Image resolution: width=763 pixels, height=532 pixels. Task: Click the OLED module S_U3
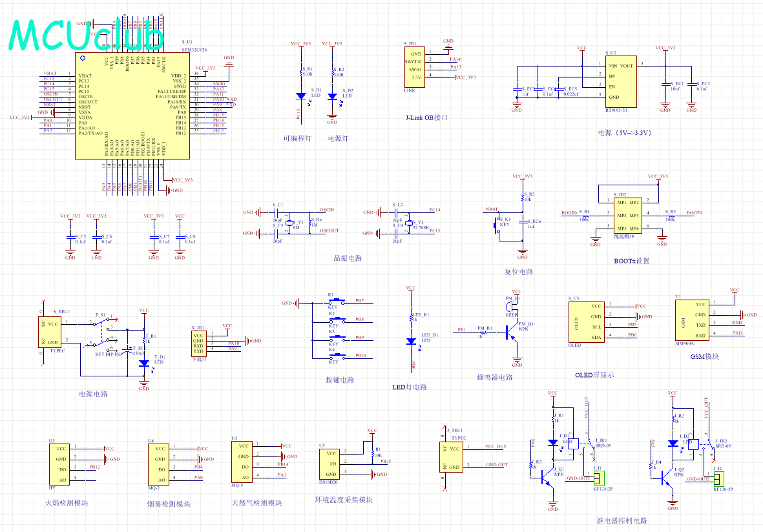[x=587, y=322]
